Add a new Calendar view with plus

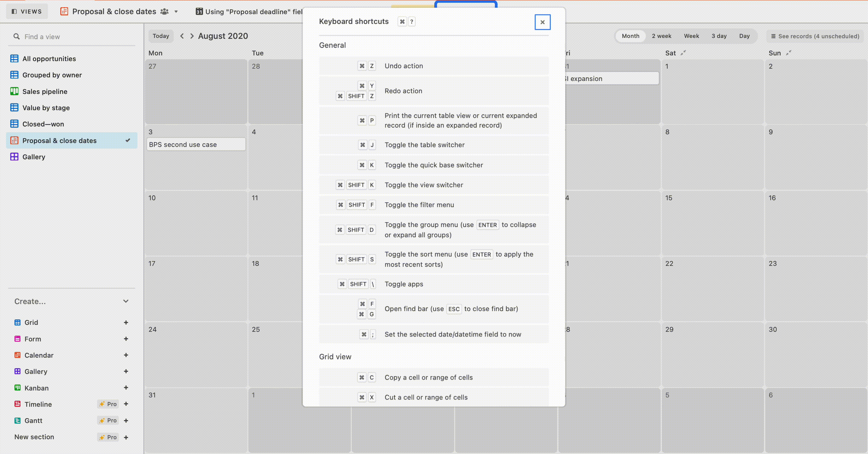(126, 355)
